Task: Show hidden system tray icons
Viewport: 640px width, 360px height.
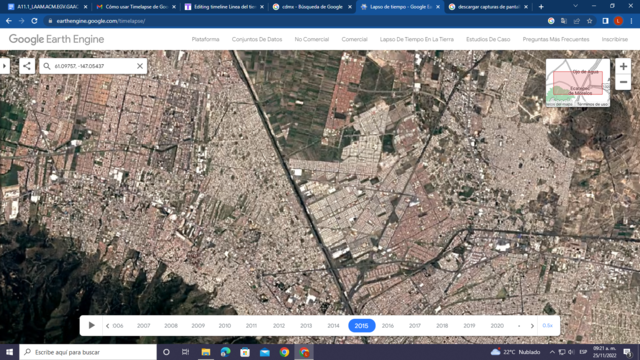Action: [x=552, y=352]
